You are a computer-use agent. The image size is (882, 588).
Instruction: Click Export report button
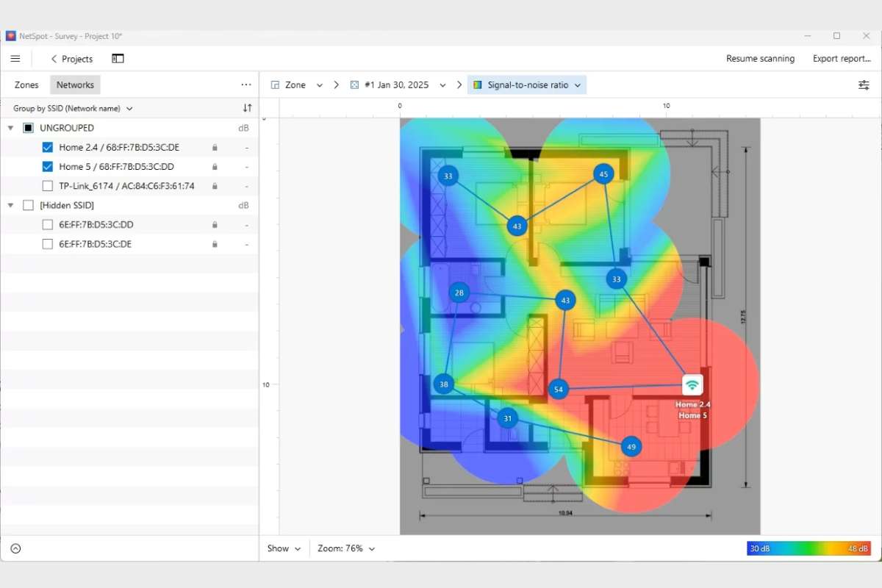[842, 59]
